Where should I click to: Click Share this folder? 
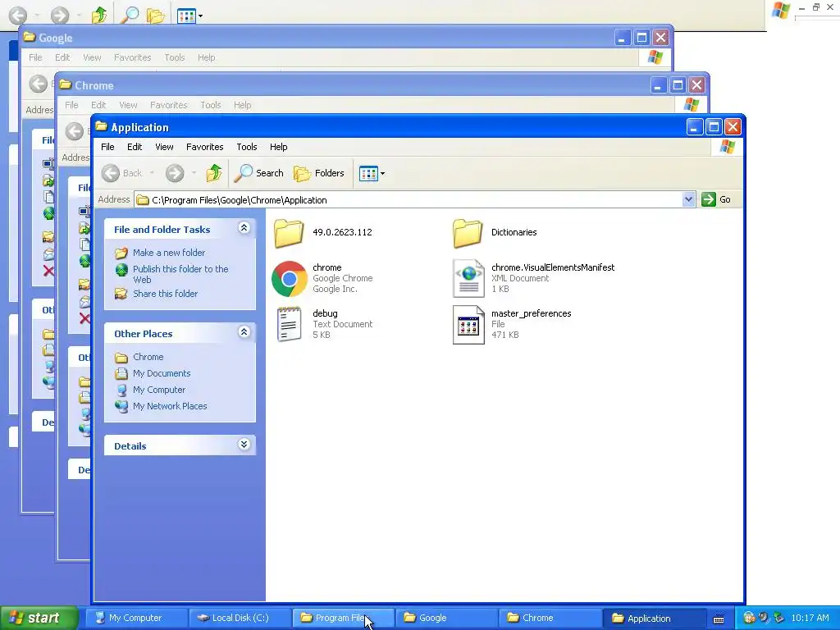pyautogui.click(x=165, y=294)
